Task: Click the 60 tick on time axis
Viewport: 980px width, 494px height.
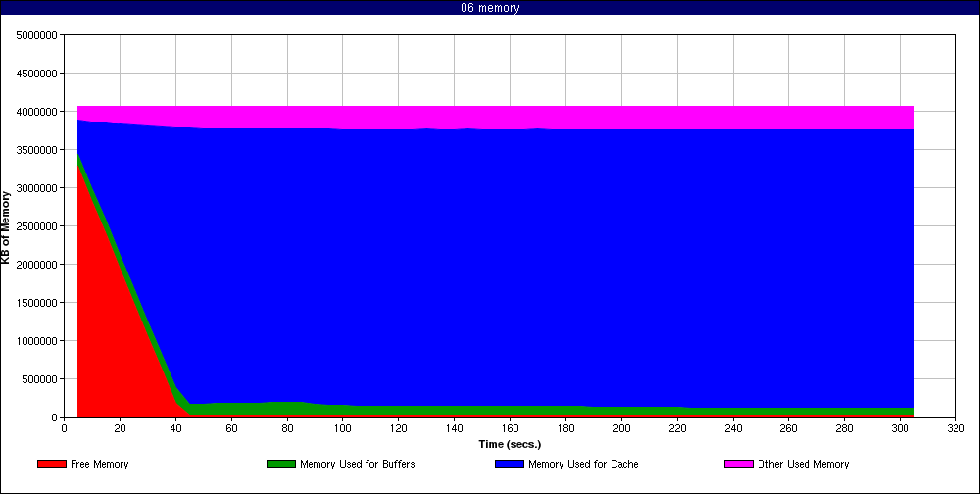Action: pyautogui.click(x=231, y=429)
